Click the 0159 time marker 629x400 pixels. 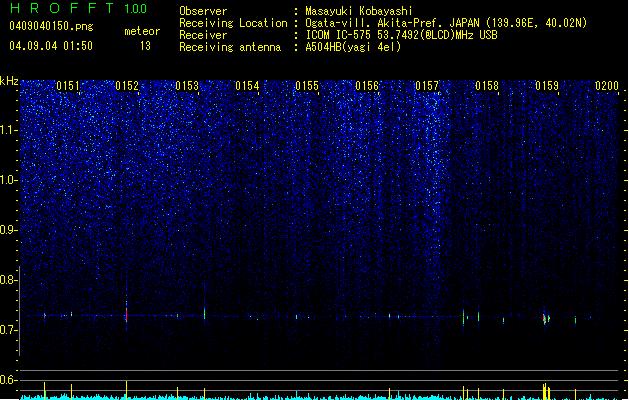tap(547, 86)
